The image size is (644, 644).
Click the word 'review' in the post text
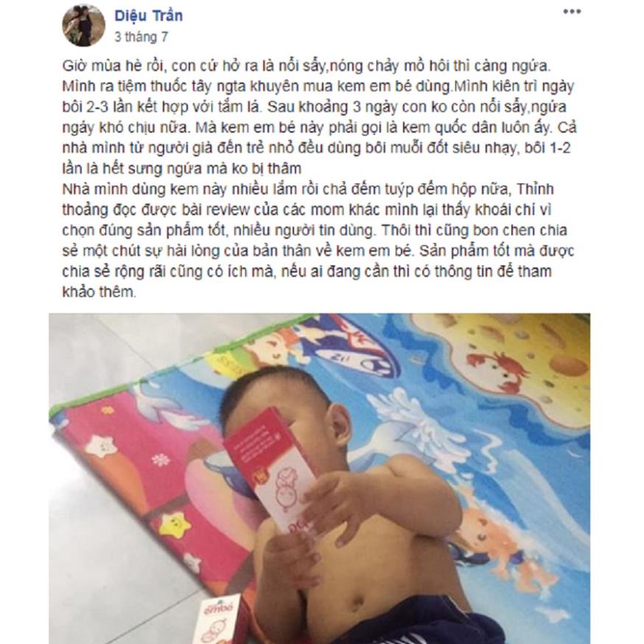228,210
